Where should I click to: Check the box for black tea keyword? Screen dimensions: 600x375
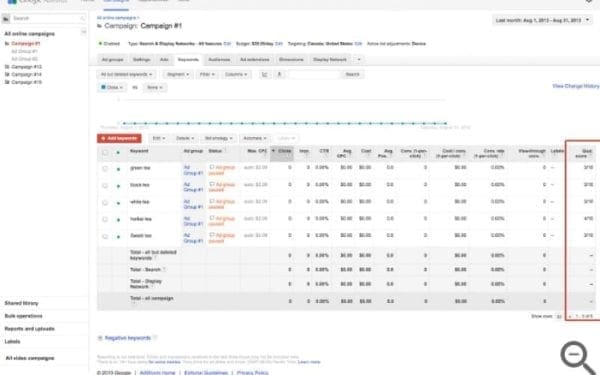point(105,186)
